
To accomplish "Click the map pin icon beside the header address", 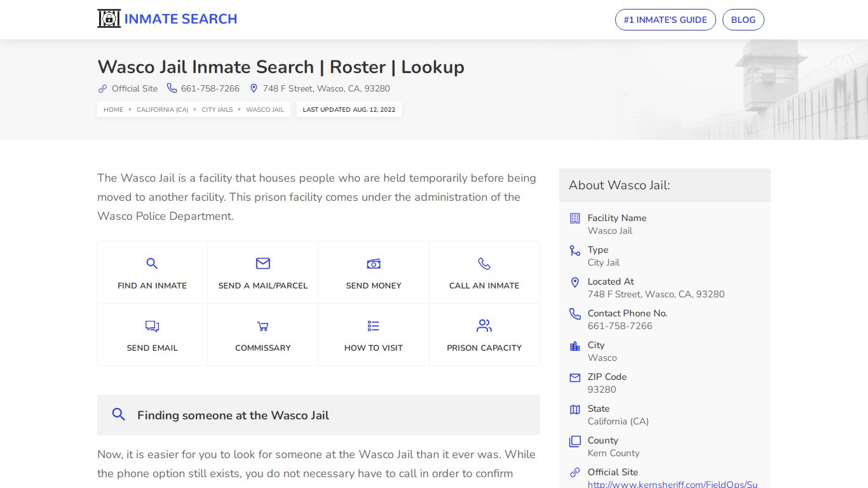I will pos(254,88).
